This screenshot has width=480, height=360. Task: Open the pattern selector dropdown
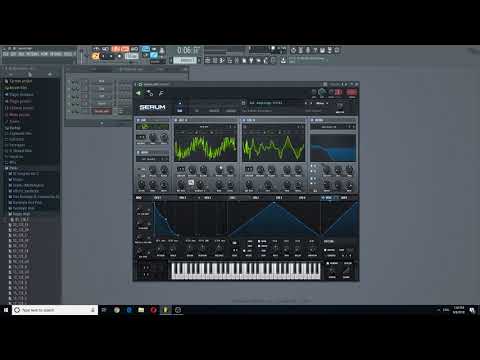[x=185, y=60]
